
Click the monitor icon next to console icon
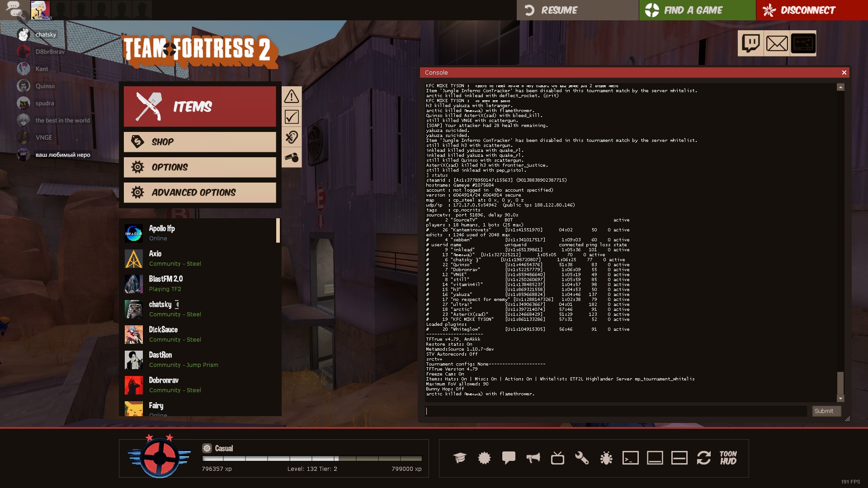[655, 458]
